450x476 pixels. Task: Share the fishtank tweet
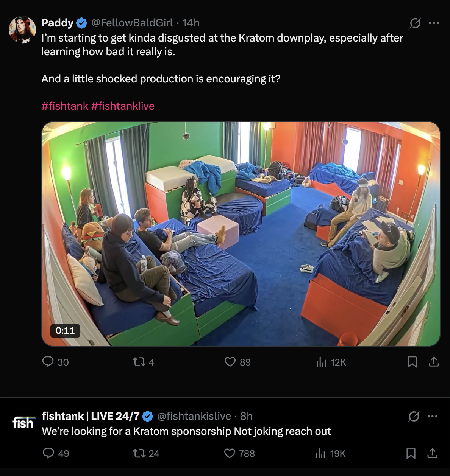[x=433, y=453]
